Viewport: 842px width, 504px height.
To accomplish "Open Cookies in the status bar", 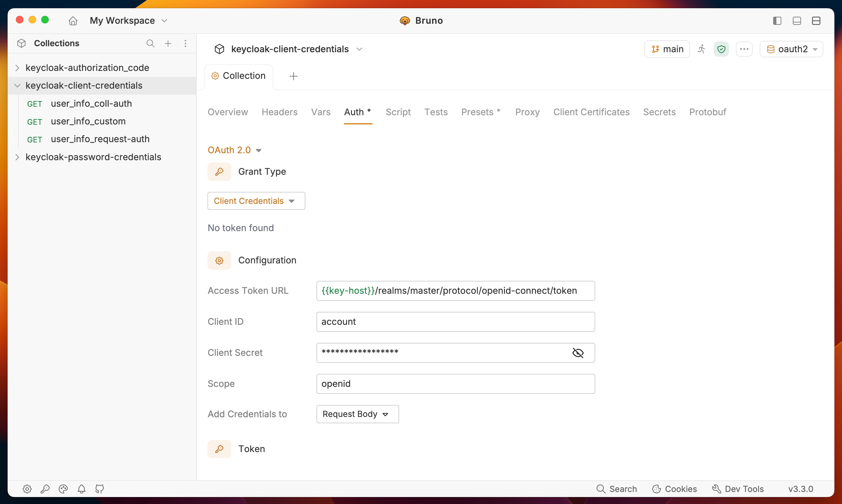I will [x=674, y=489].
